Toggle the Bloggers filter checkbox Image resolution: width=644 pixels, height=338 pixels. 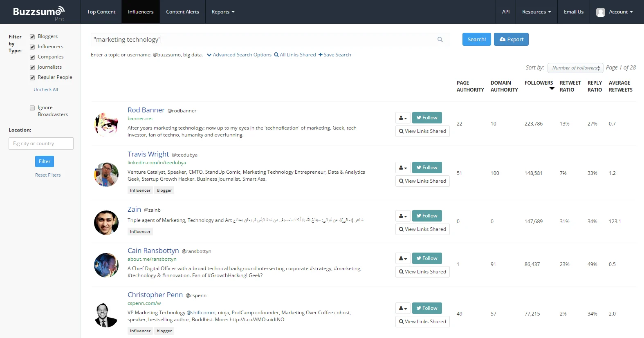tap(32, 37)
